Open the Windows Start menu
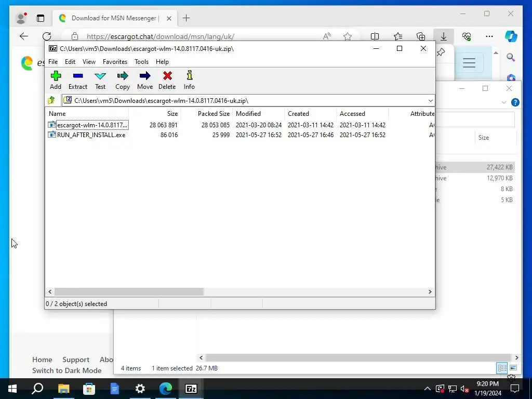 coord(12,389)
